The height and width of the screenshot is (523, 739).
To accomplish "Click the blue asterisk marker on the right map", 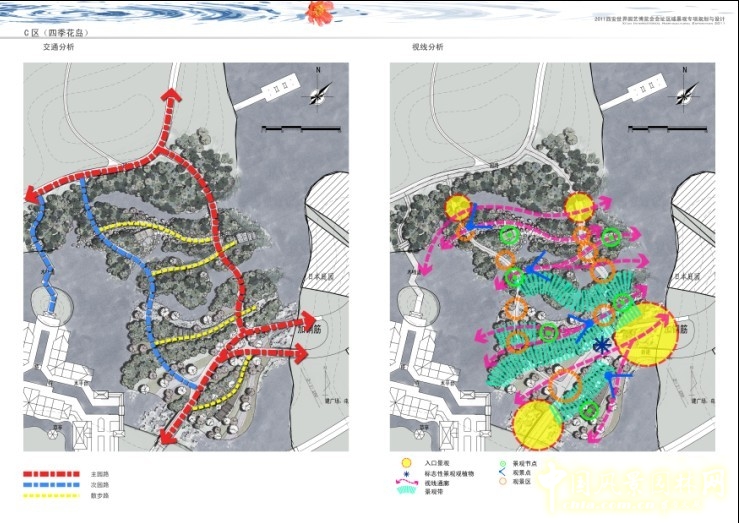I will click(x=601, y=347).
